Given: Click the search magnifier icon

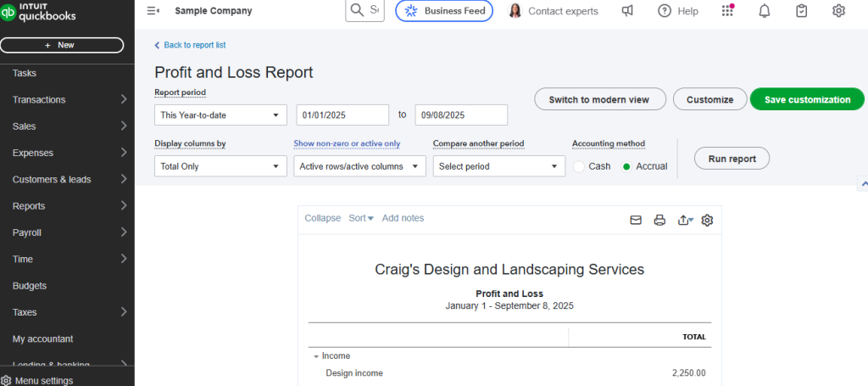Looking at the screenshot, I should point(358,10).
